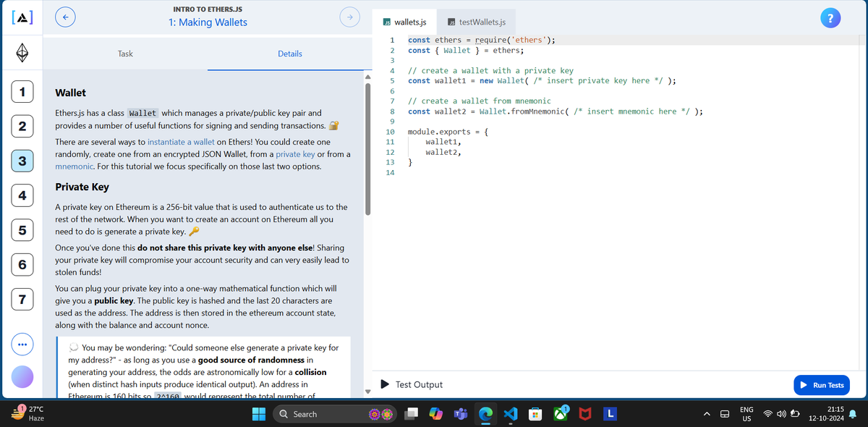Click the 'Private Key' section heading
The height and width of the screenshot is (427, 868).
[x=82, y=187]
